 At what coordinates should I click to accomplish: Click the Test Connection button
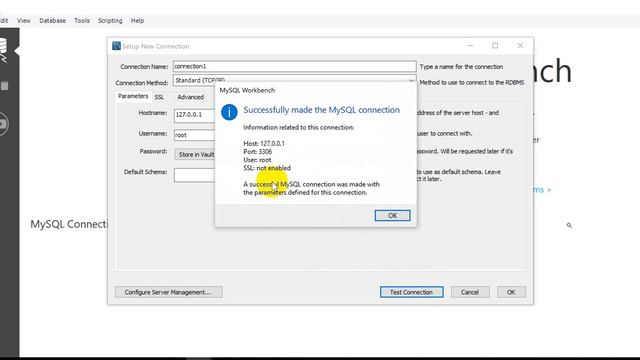411,292
